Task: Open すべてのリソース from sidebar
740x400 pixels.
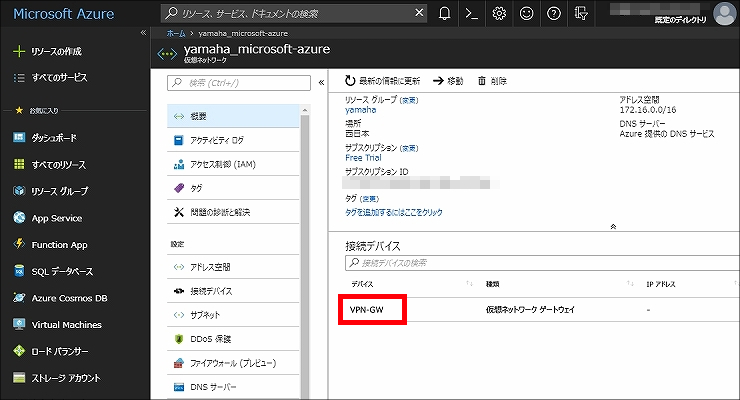Action: click(50, 165)
